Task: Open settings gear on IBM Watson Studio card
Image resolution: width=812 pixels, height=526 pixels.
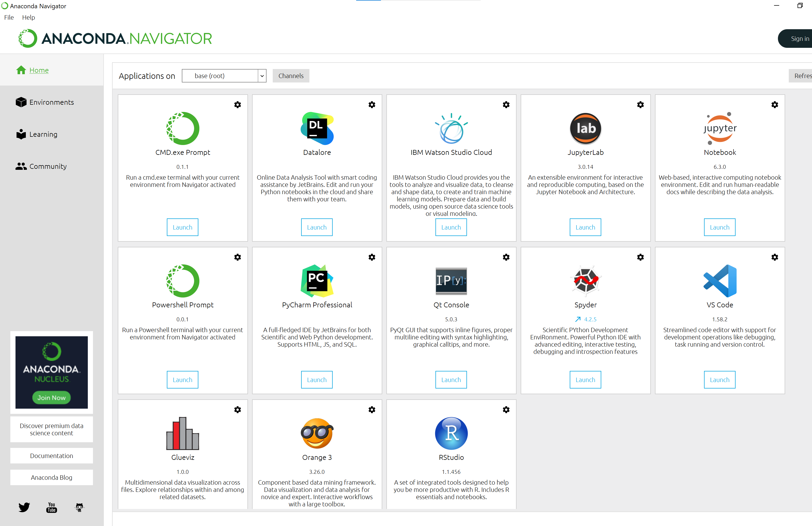Action: click(x=506, y=104)
